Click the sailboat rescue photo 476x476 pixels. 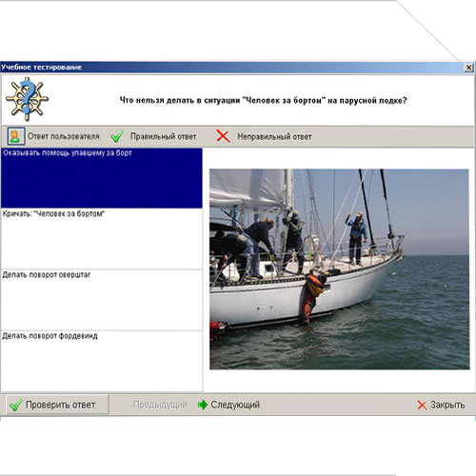click(339, 269)
